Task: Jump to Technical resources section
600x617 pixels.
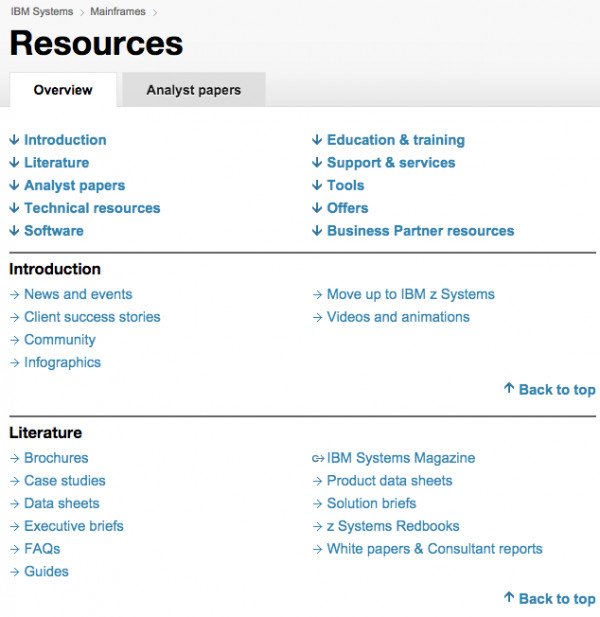Action: click(92, 208)
